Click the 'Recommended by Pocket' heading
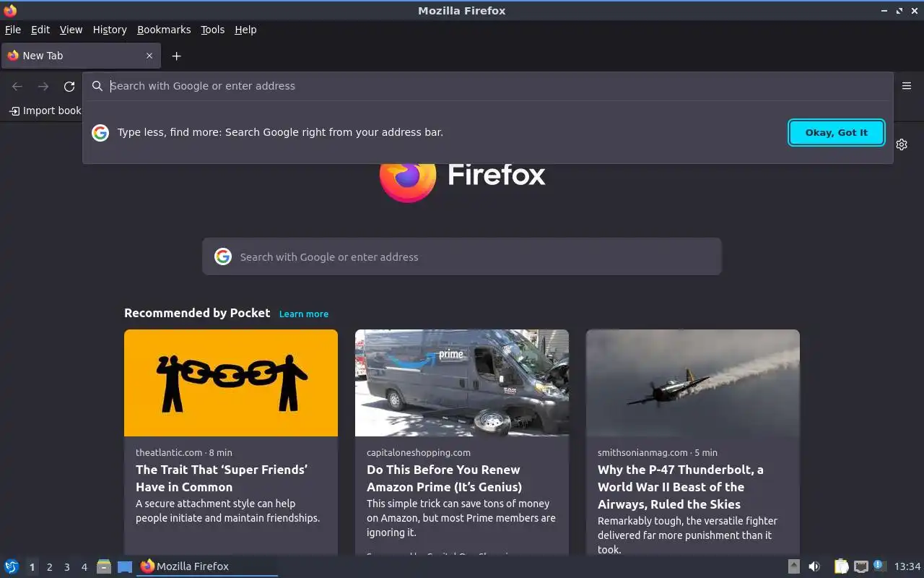Screen dimensions: 924x578 coord(197,313)
